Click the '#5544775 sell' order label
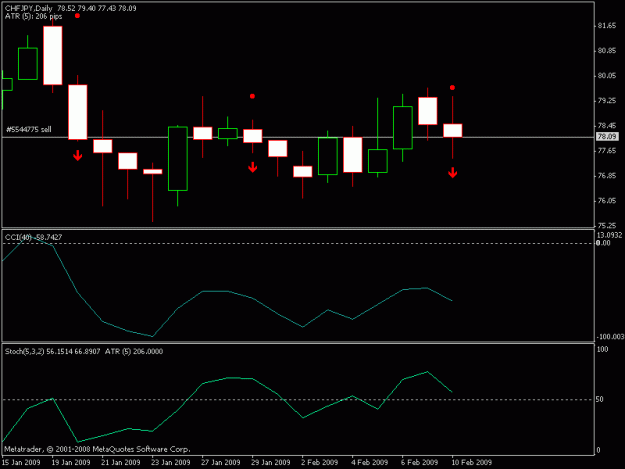Viewport: 625px width, 469px height. [29, 130]
